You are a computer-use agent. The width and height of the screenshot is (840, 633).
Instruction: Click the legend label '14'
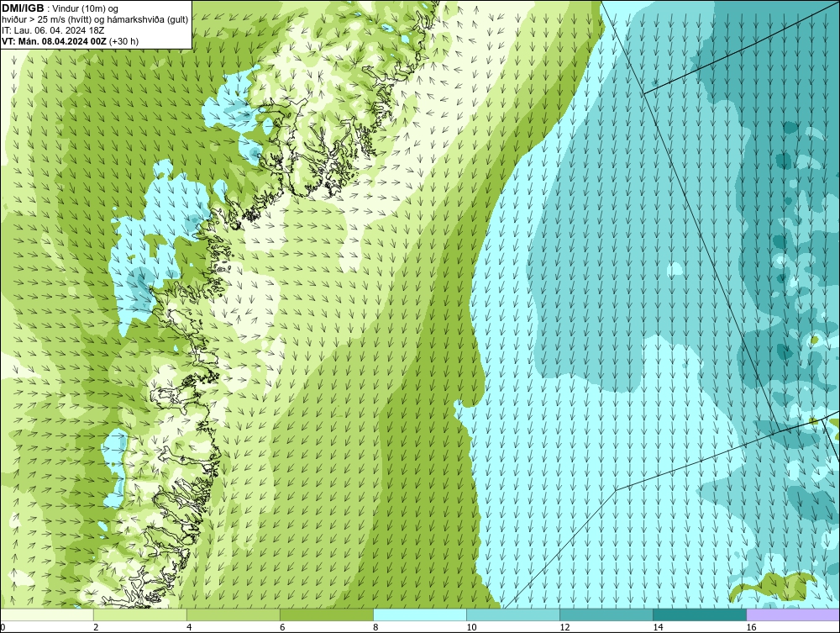(x=658, y=627)
